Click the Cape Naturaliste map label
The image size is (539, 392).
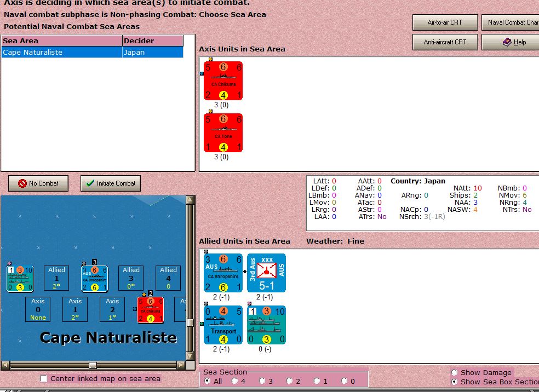coord(108,337)
